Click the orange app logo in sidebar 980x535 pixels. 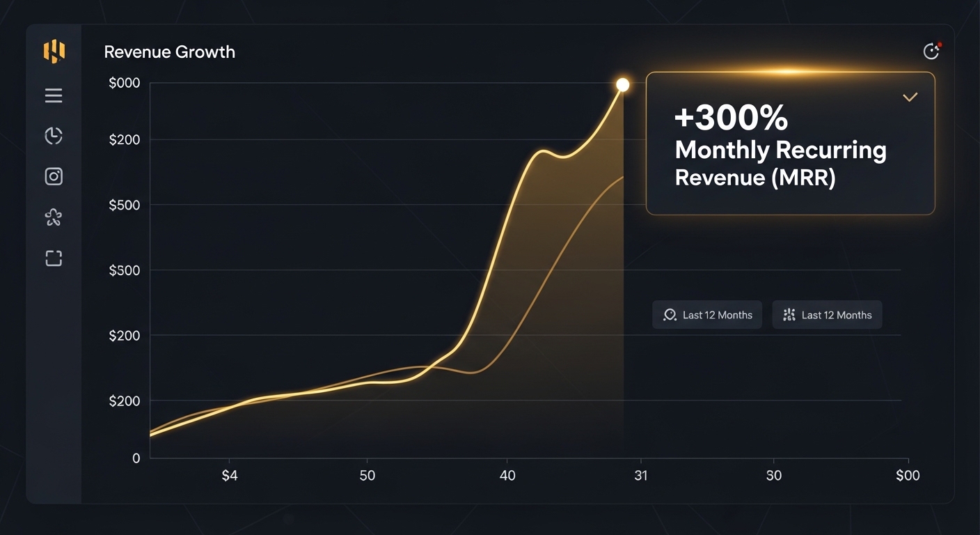point(54,52)
